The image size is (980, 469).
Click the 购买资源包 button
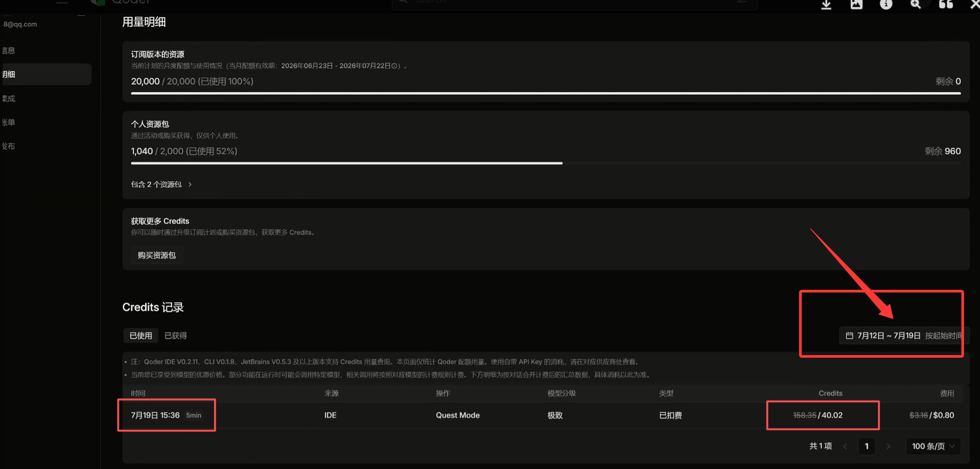pyautogui.click(x=157, y=255)
